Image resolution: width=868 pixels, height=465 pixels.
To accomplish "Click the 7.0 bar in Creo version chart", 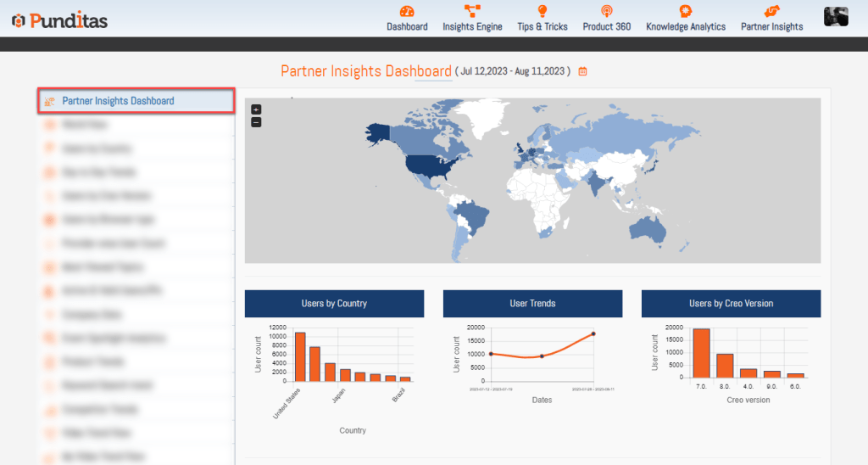I will (x=701, y=353).
